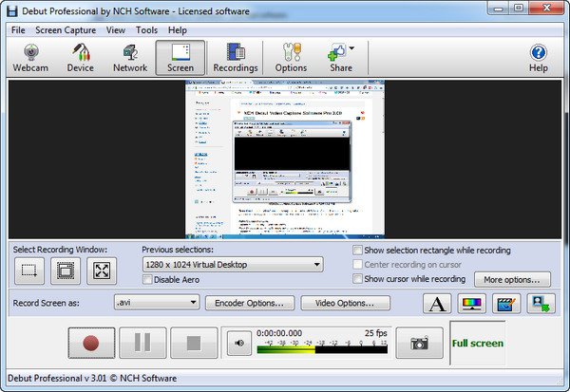Screen dimensions: 570x392
Task: Click the Pause recording button
Action: click(142, 343)
